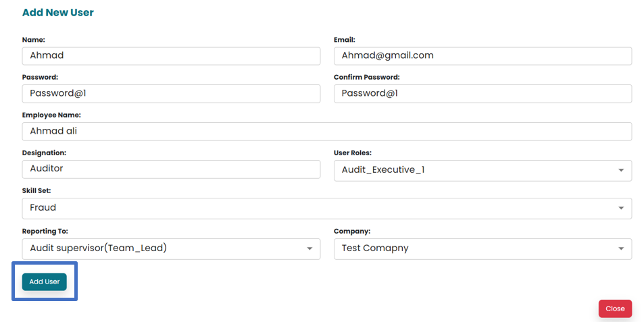
Task: Click into the Confirm Password field
Action: (482, 94)
